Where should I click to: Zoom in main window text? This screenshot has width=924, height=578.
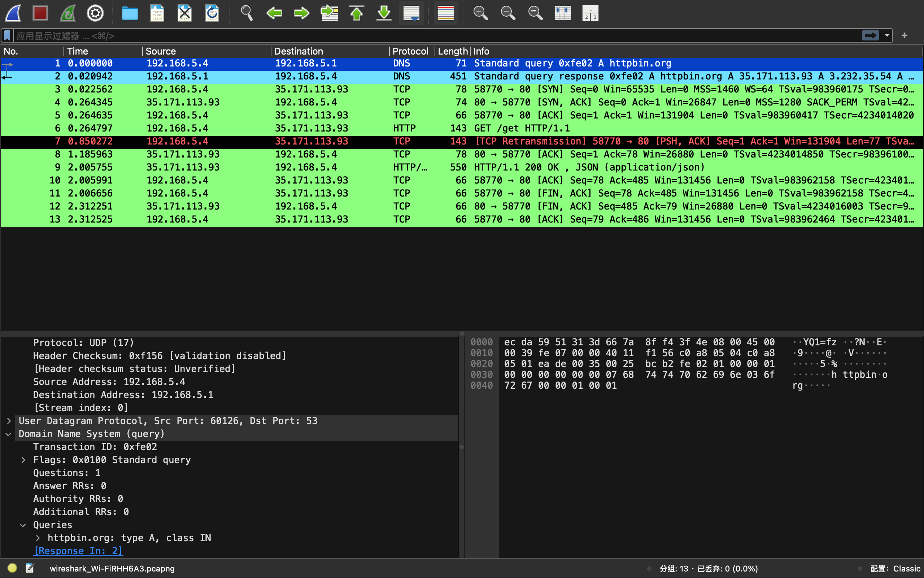pos(481,13)
